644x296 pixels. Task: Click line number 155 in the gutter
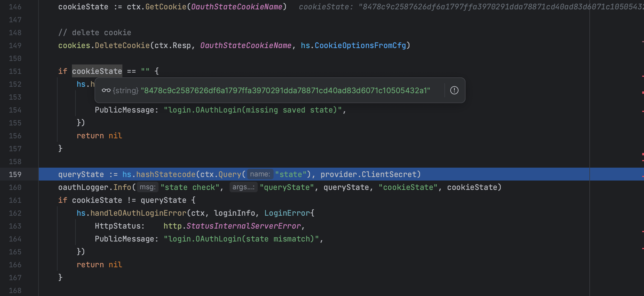coord(15,123)
